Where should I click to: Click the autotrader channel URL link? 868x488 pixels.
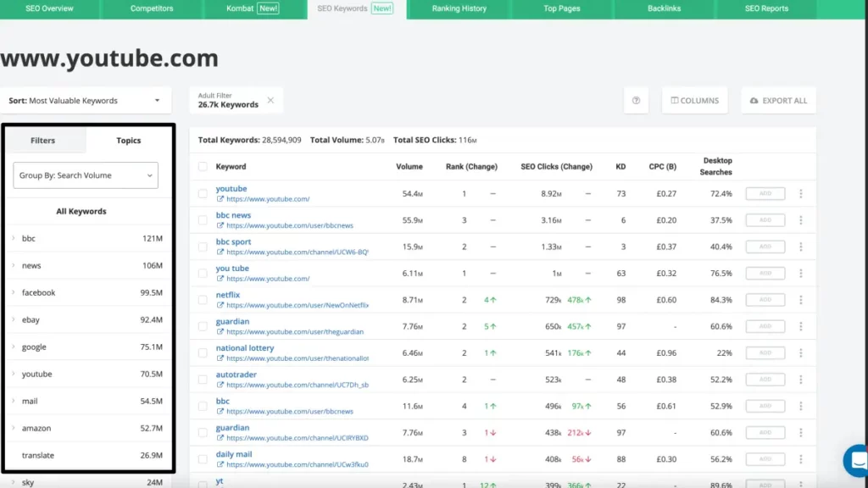[298, 385]
